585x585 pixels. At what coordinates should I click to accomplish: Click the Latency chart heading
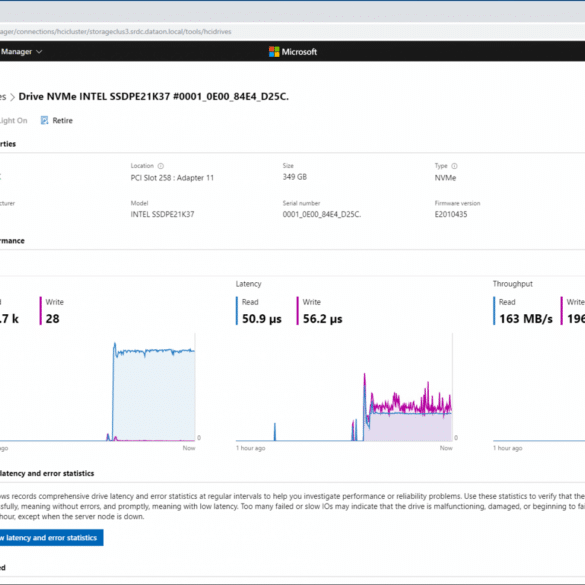[x=248, y=284]
